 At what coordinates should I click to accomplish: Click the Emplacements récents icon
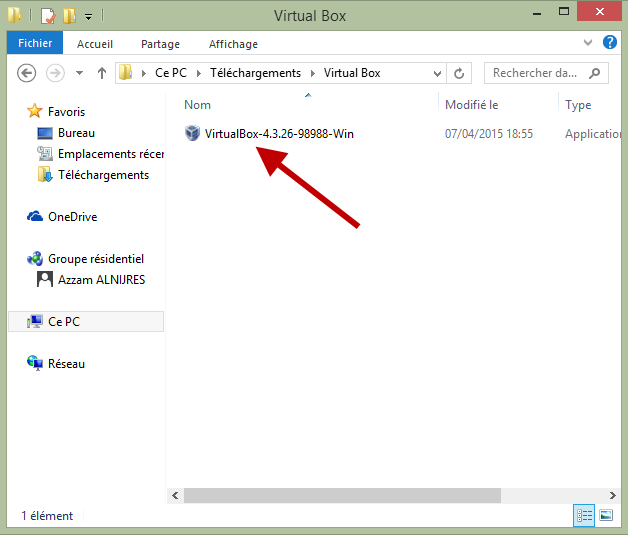coord(45,154)
